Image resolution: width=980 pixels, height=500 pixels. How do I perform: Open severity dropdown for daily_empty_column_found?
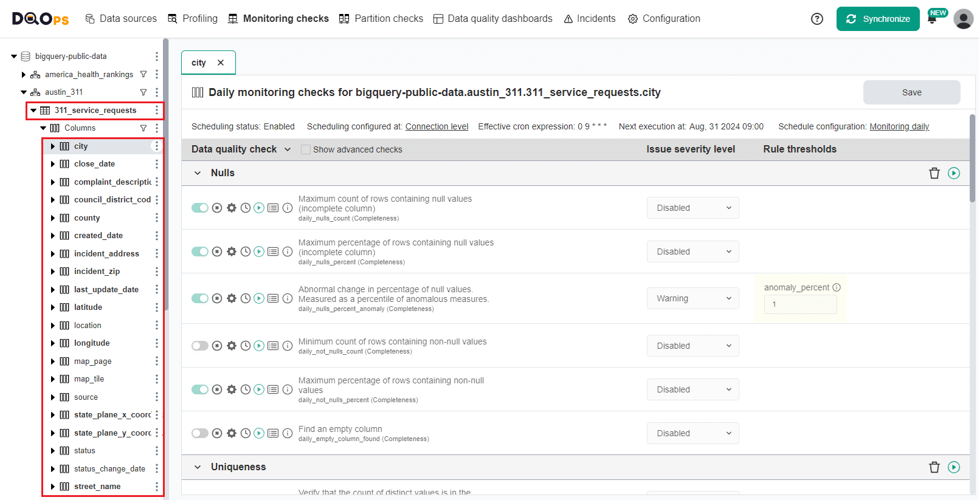point(693,433)
